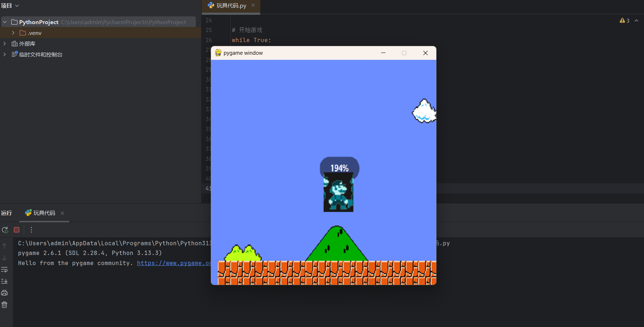Close the 玩具代码.py editor tab

click(253, 5)
